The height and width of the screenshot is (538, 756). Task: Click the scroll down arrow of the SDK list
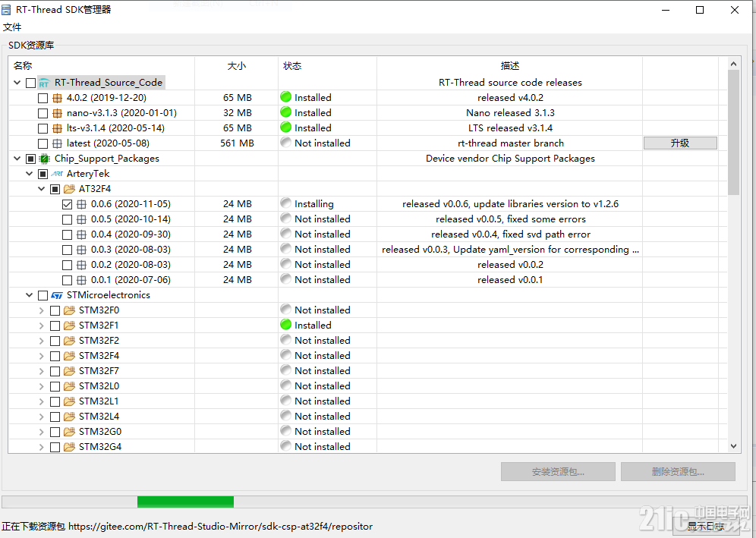(733, 446)
